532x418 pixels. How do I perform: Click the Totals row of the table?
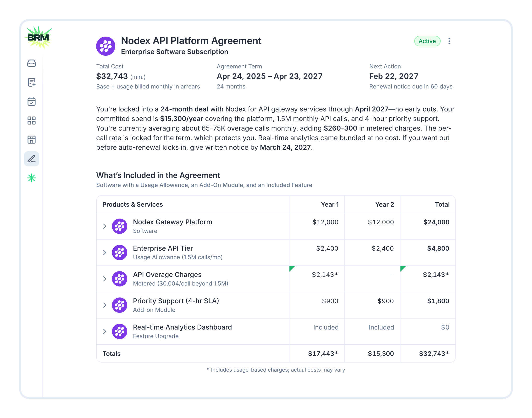point(111,353)
